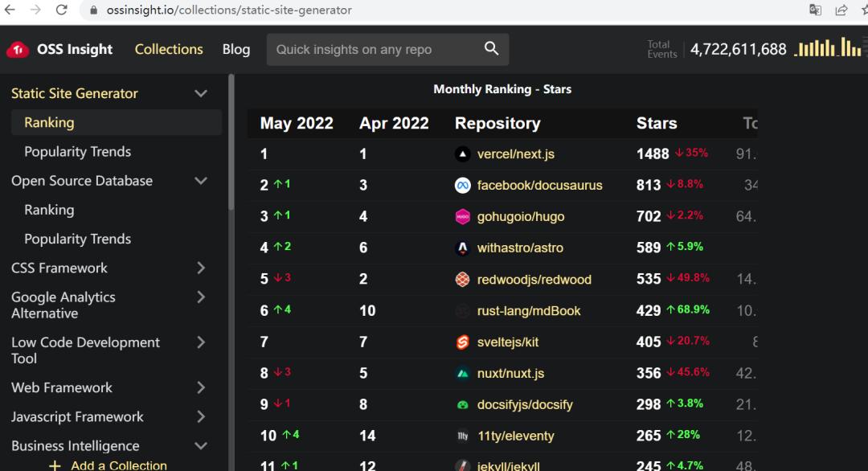Image resolution: width=868 pixels, height=471 pixels.
Task: Click the browser forward arrow
Action: [35, 10]
